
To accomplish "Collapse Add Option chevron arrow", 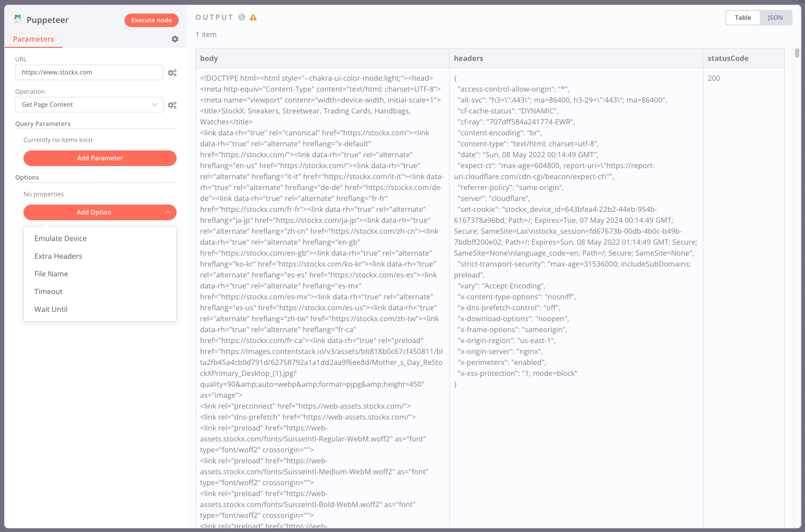I will (x=168, y=212).
